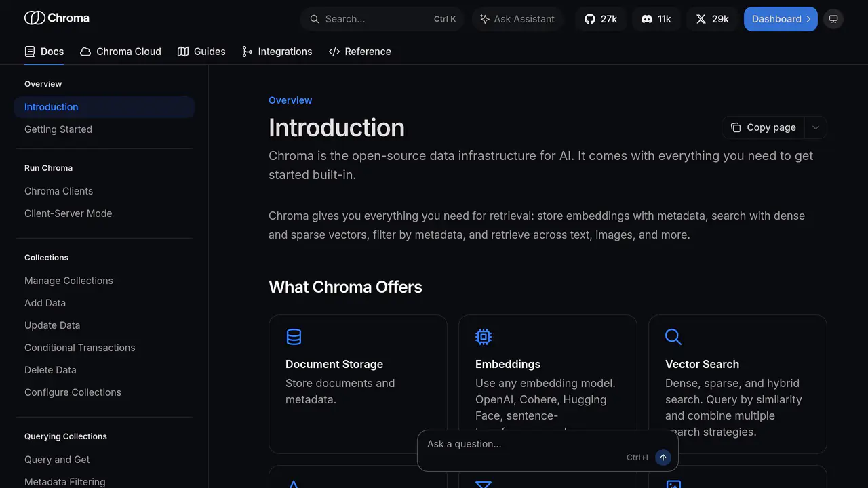Open the GitHub 27k link
The width and height of the screenshot is (868, 488).
601,19
